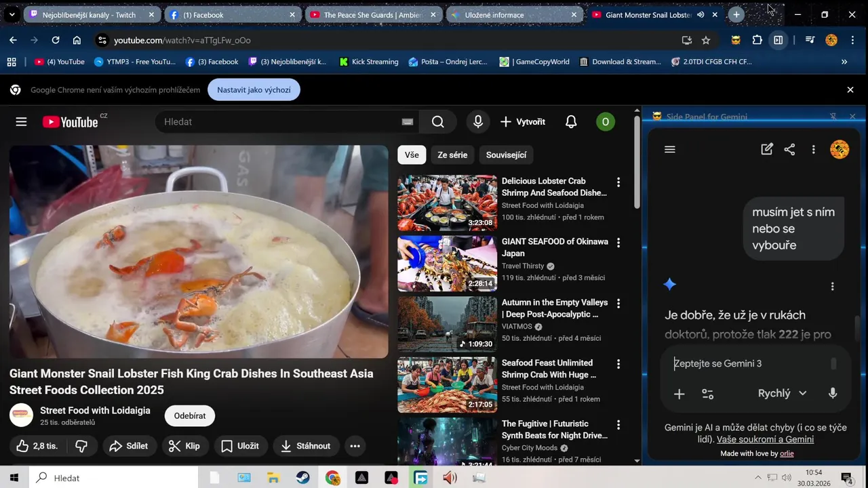Toggle Chrome side panel button
This screenshot has height=488, width=868.
[778, 40]
